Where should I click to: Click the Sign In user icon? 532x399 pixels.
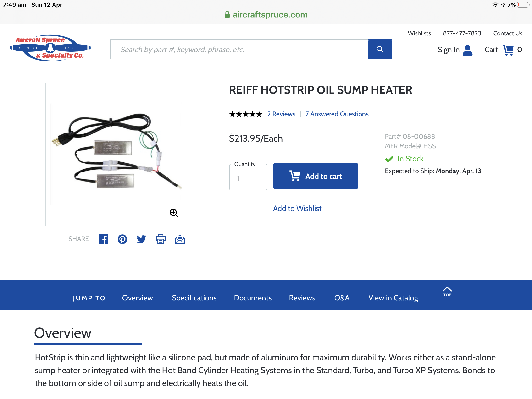(468, 50)
